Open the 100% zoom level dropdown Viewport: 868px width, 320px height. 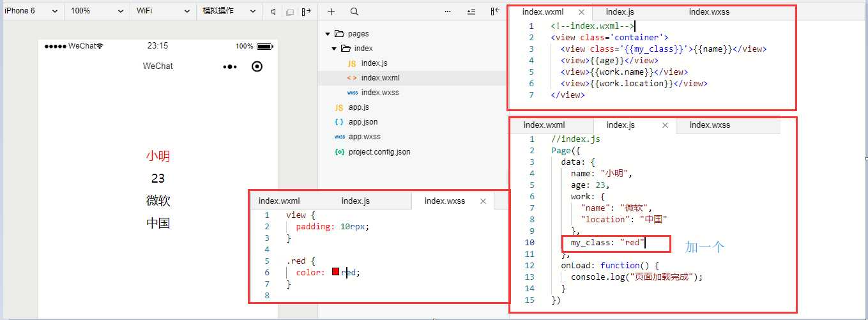pyautogui.click(x=97, y=11)
